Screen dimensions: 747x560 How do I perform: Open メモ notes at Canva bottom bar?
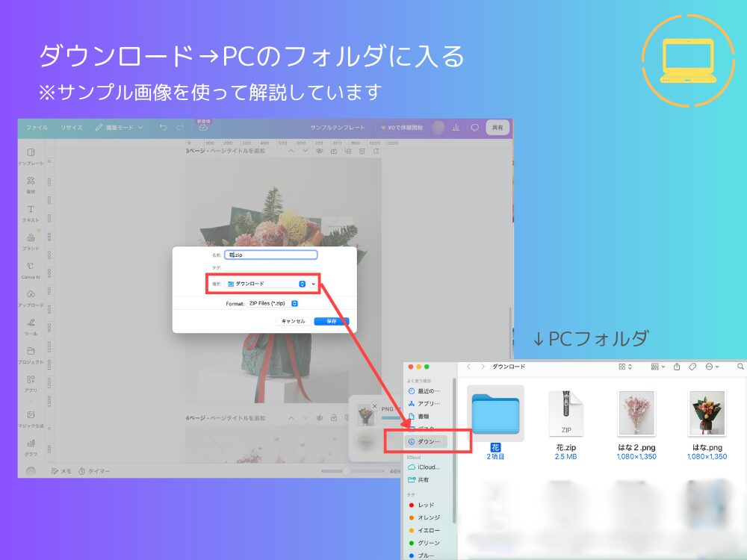pos(61,471)
